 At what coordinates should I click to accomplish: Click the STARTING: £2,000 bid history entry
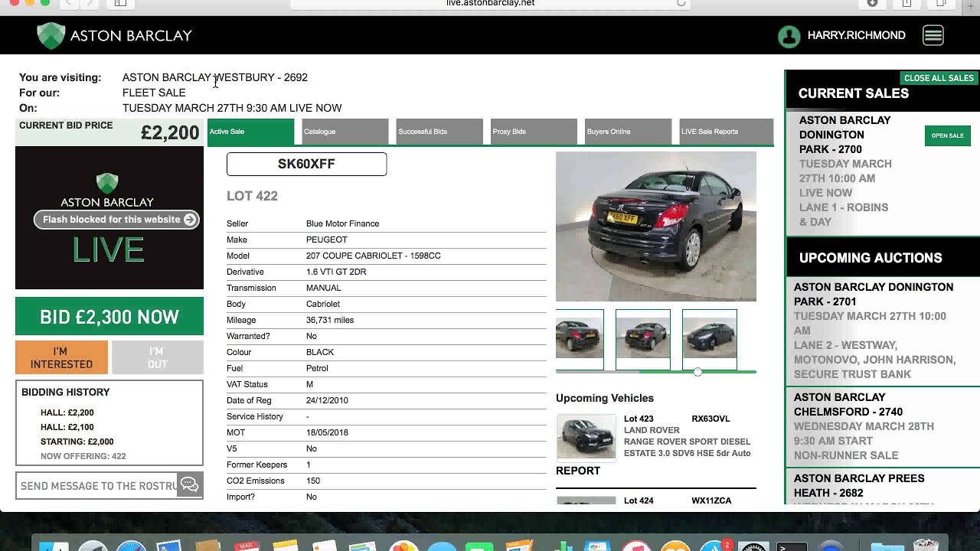coord(77,442)
